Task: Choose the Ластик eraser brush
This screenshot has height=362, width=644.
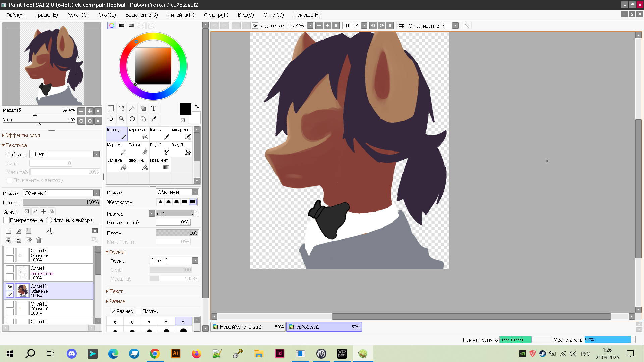Action: tap(138, 149)
